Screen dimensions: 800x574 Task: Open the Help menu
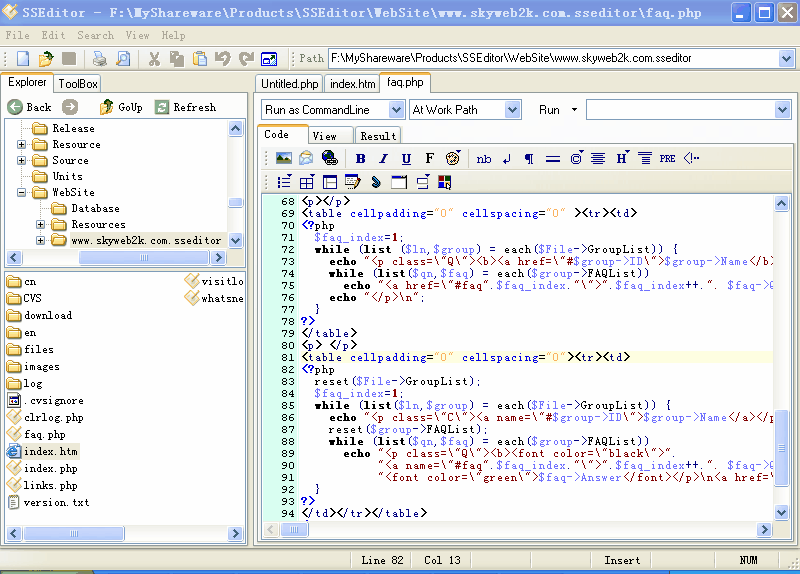pos(173,35)
